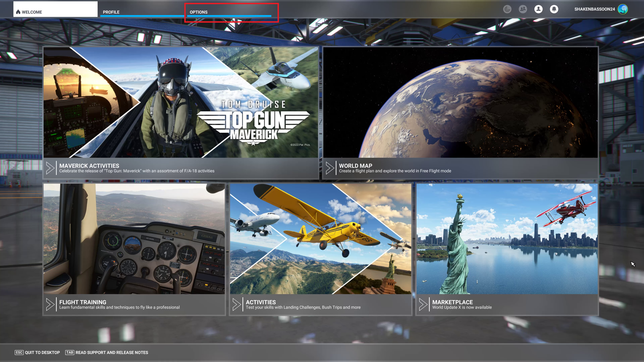The image size is (644, 362).
Task: Open the notifications bell icon
Action: (554, 9)
